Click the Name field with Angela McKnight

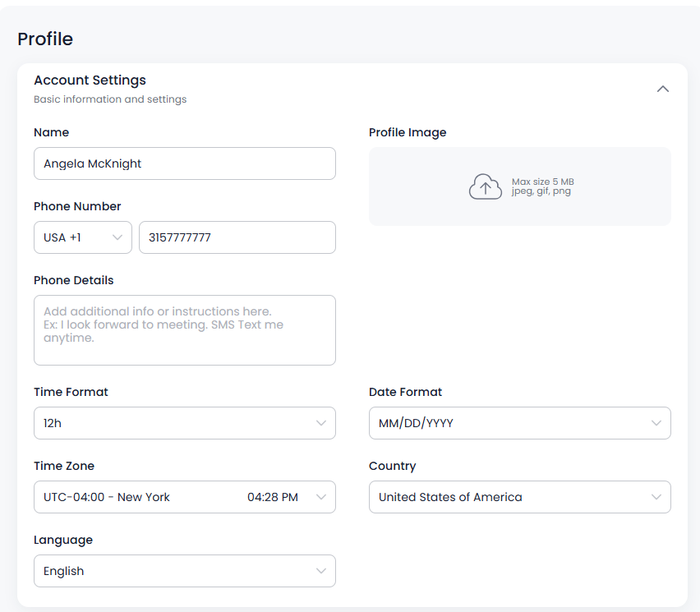pos(185,163)
